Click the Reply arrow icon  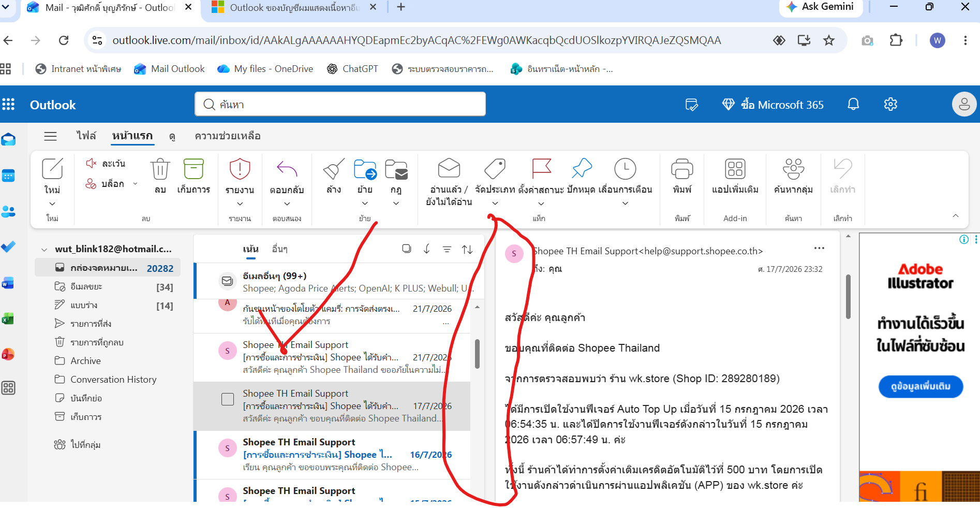click(287, 169)
